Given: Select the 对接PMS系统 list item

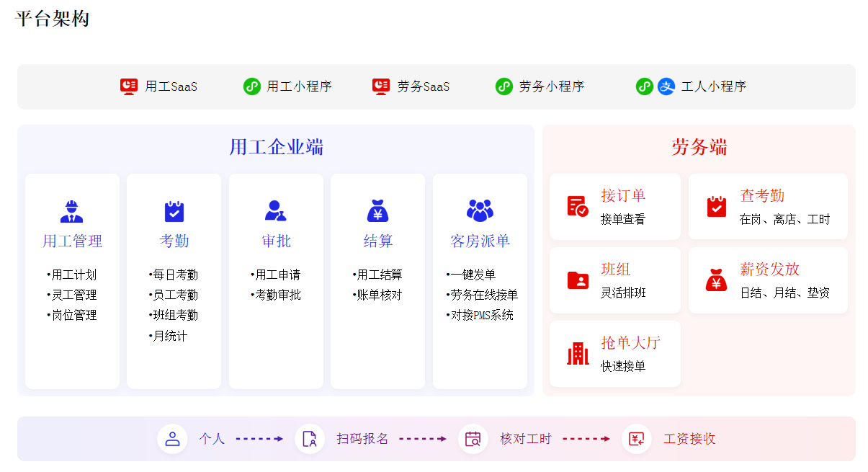Looking at the screenshot, I should pos(480,315).
